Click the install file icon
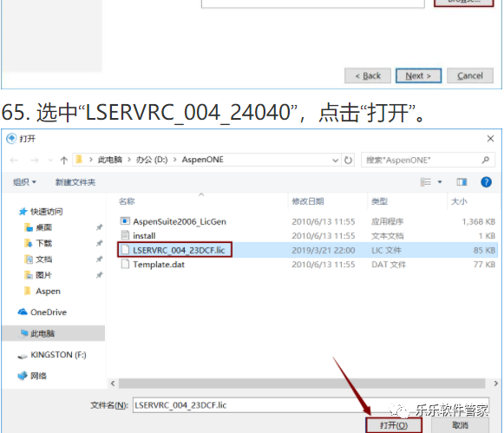The image size is (504, 433). [x=125, y=235]
